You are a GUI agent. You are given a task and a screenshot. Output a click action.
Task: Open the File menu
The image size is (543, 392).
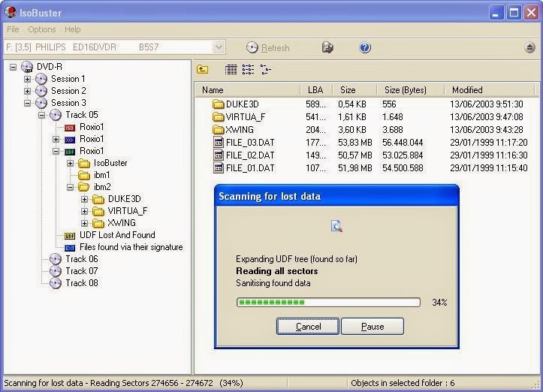pos(14,29)
